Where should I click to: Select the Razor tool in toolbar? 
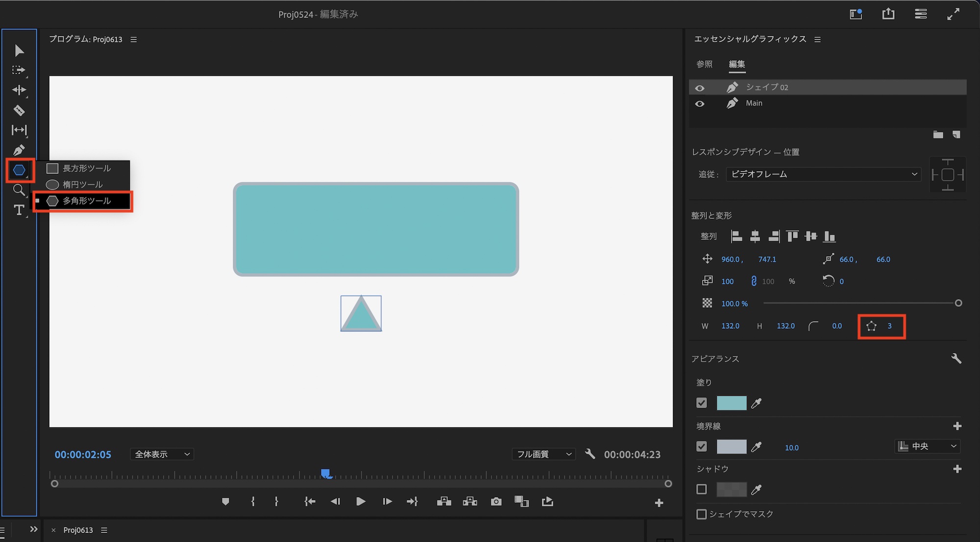[x=19, y=110]
